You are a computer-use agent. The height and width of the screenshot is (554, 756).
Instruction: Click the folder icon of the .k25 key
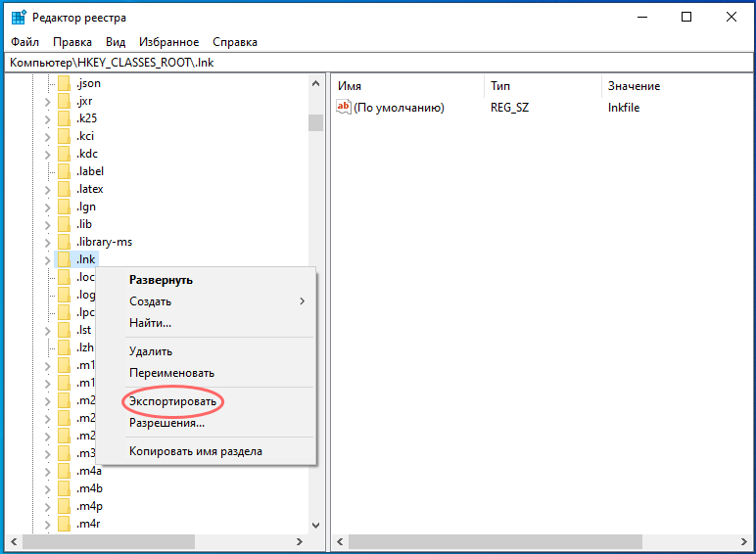(64, 118)
